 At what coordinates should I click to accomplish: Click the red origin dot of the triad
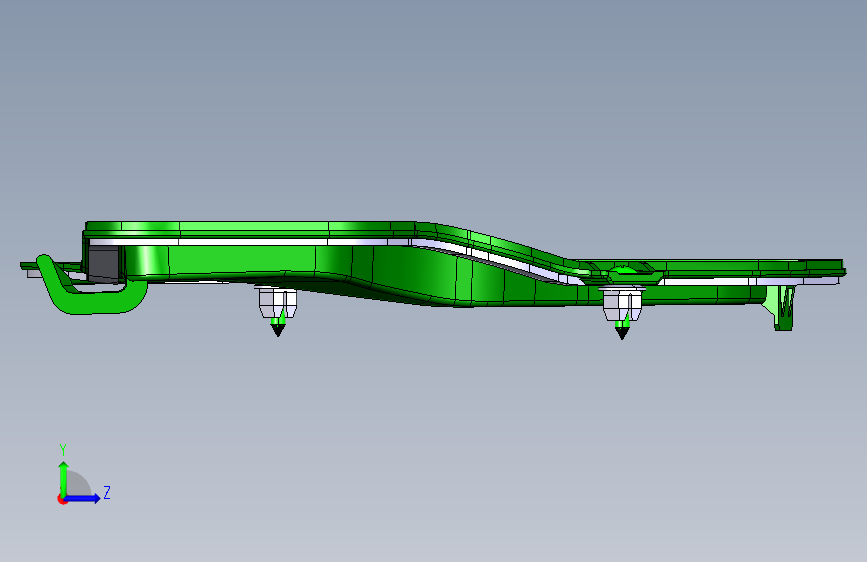point(61,499)
